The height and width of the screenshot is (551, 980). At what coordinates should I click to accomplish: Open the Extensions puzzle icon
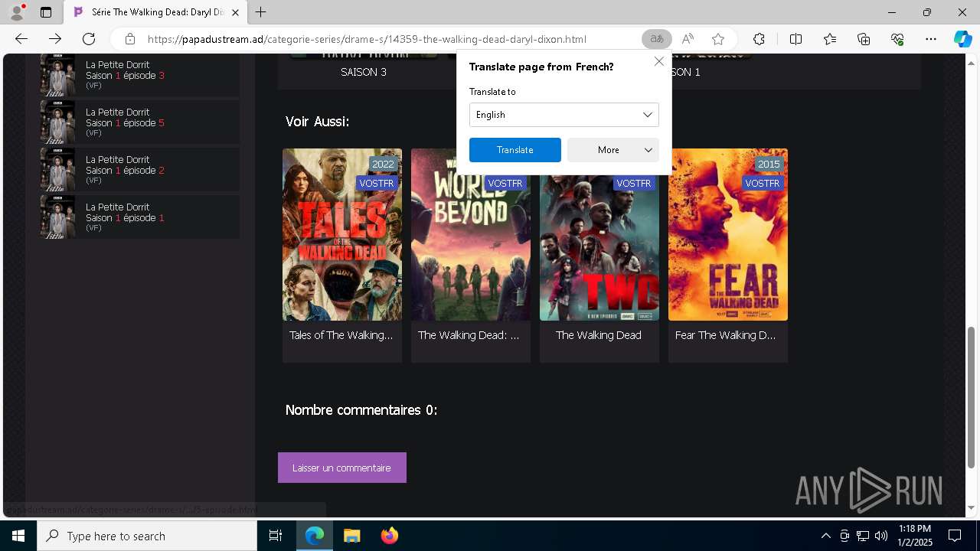(x=759, y=39)
